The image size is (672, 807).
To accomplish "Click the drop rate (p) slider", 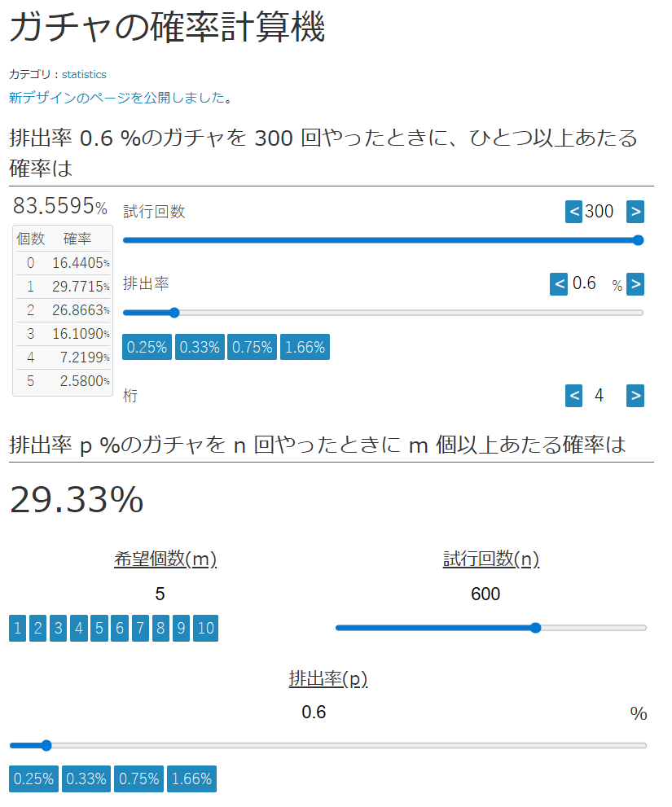I will coord(327,745).
